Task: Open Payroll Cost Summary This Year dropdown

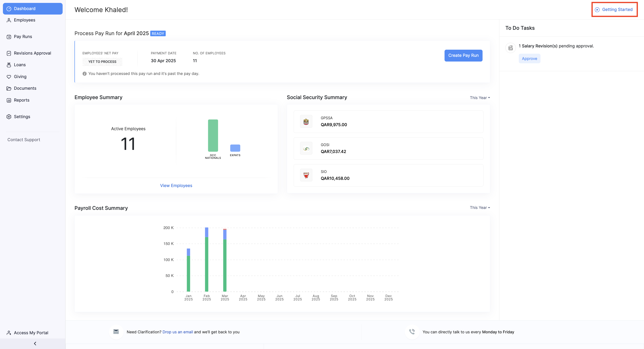Action: tap(479, 208)
